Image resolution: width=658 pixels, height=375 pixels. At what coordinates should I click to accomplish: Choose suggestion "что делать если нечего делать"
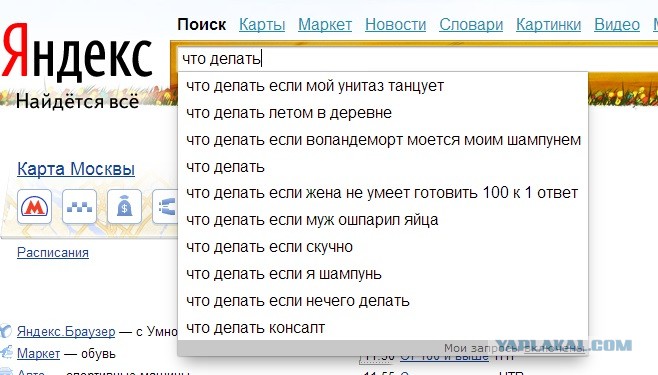point(383,300)
